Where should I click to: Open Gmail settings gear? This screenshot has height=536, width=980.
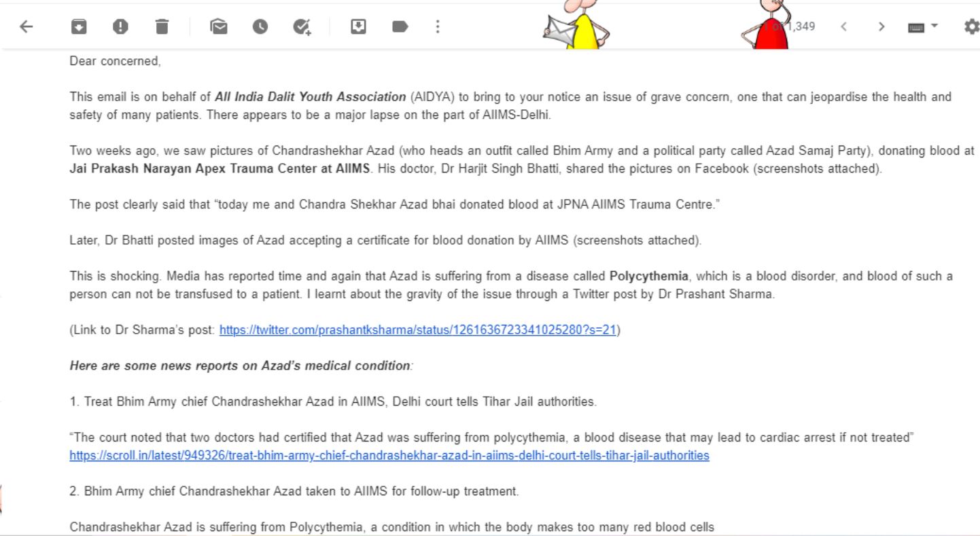point(971,26)
